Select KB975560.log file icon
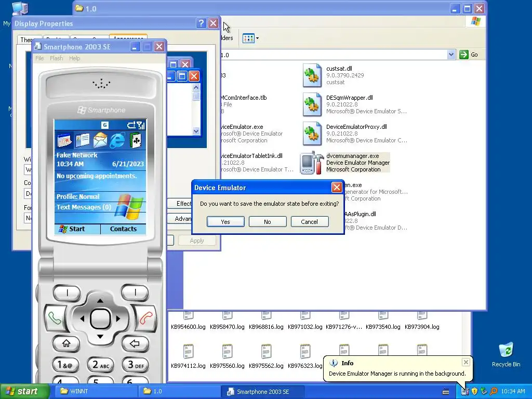 tap(227, 352)
